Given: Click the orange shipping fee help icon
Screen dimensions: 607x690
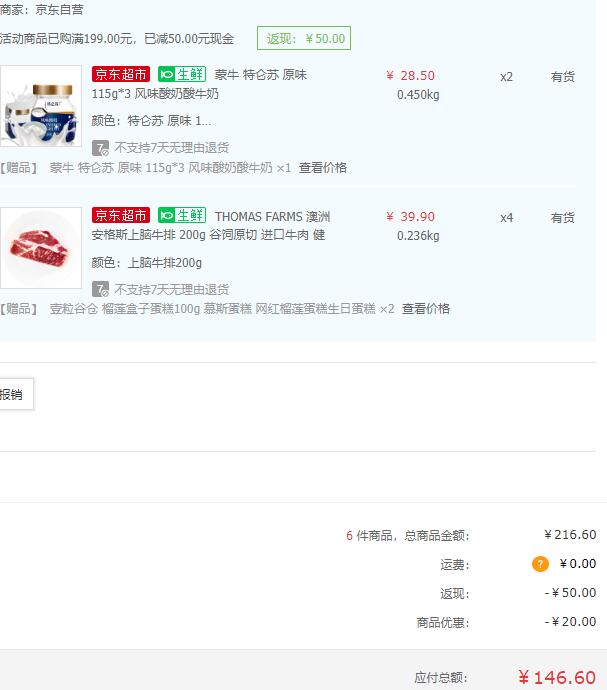Looking at the screenshot, I should [x=540, y=564].
